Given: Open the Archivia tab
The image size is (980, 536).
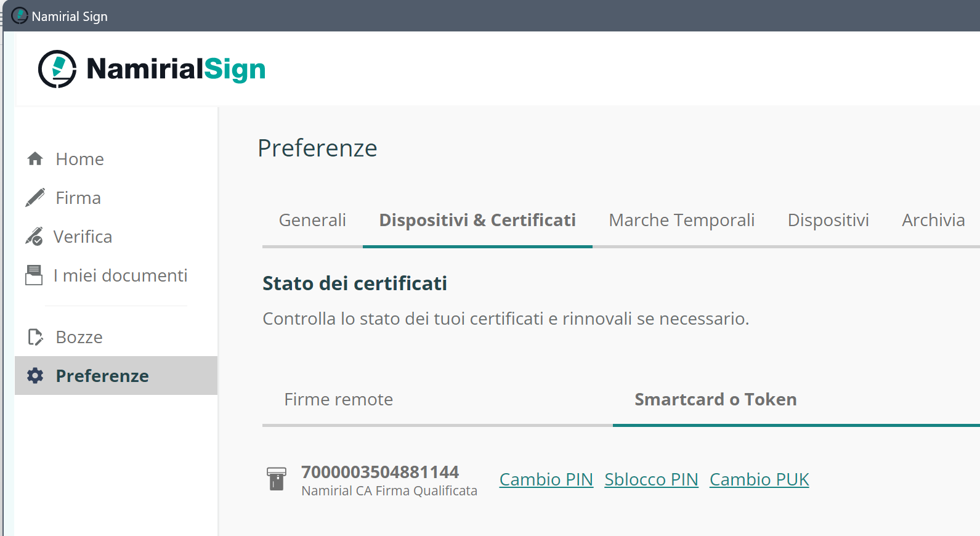Looking at the screenshot, I should coord(933,220).
